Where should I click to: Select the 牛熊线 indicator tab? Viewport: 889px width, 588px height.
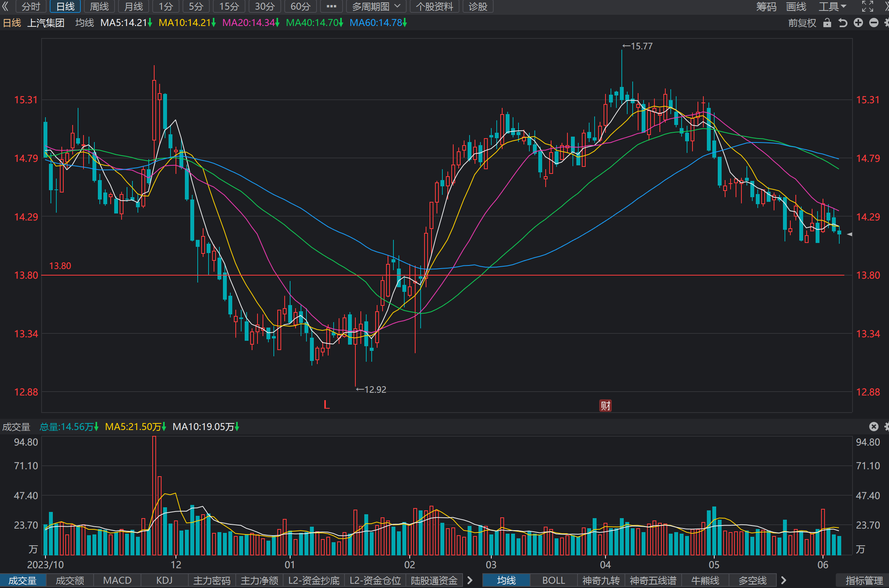(x=705, y=581)
